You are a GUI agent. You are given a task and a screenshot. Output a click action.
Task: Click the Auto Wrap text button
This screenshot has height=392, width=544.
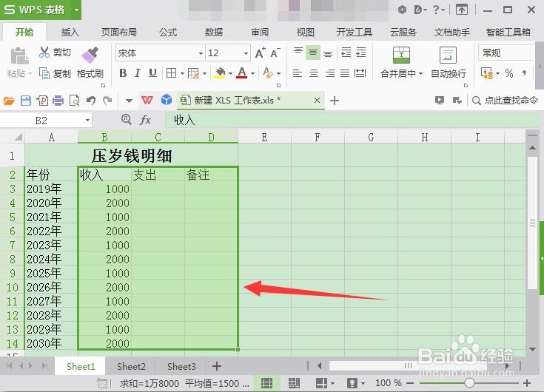point(449,62)
